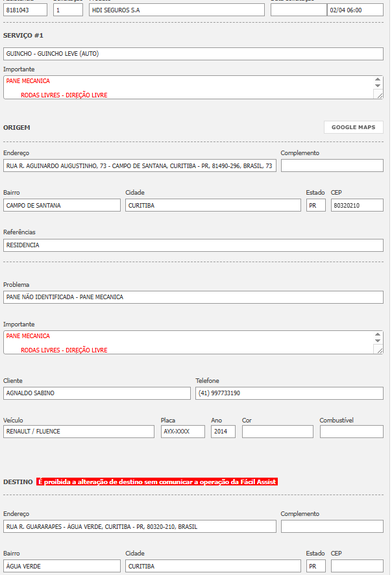The image size is (392, 575).
Task: Open Google Maps for the origin address
Action: pyautogui.click(x=353, y=127)
